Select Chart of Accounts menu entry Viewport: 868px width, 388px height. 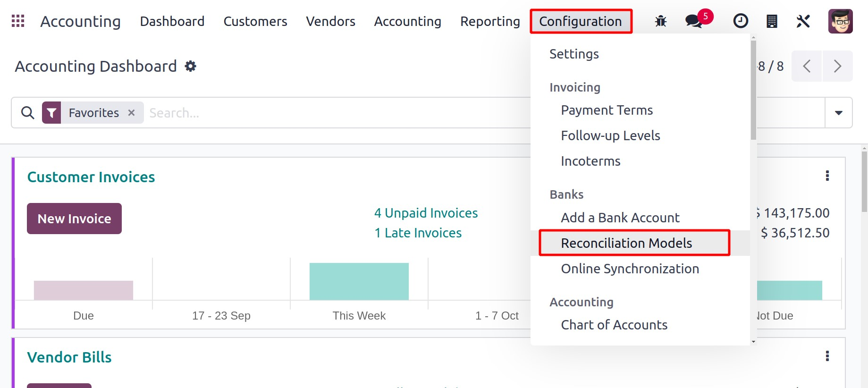click(x=614, y=325)
